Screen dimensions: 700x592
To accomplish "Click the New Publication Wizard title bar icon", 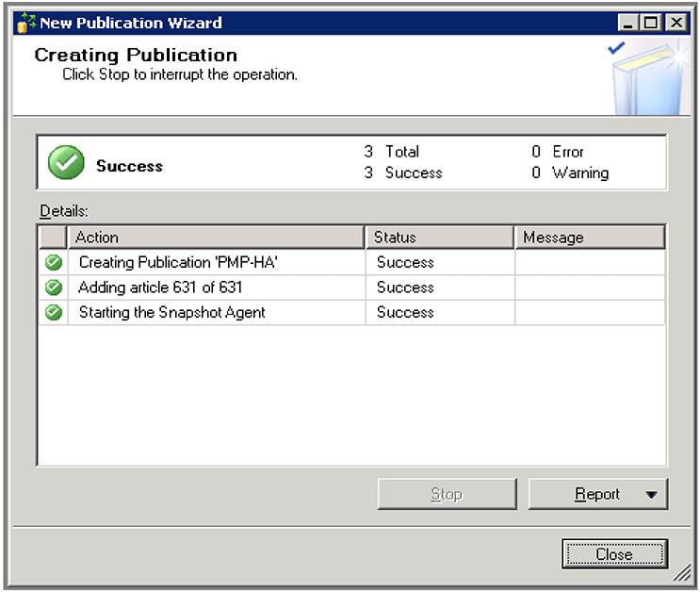I will [x=25, y=23].
